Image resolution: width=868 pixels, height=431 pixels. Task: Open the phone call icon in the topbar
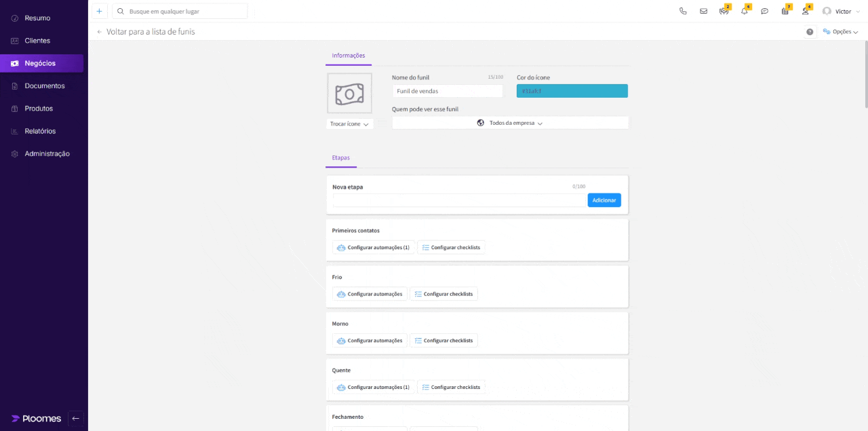pyautogui.click(x=683, y=11)
